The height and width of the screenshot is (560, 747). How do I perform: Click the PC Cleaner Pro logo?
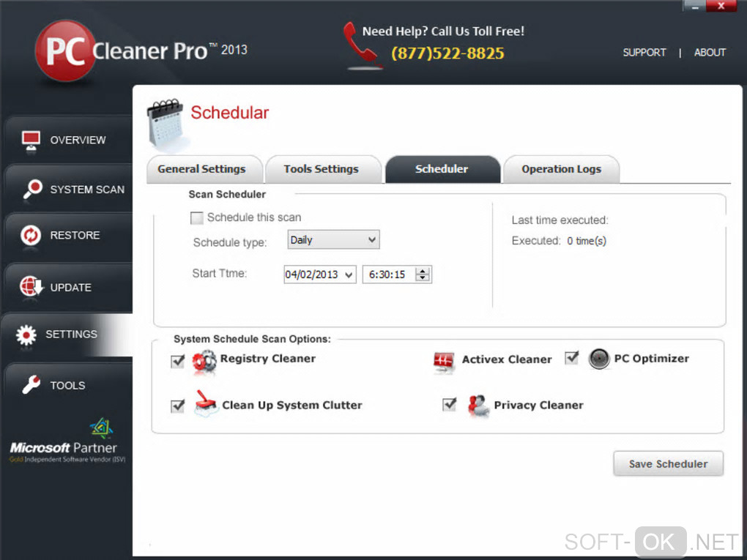[x=141, y=51]
